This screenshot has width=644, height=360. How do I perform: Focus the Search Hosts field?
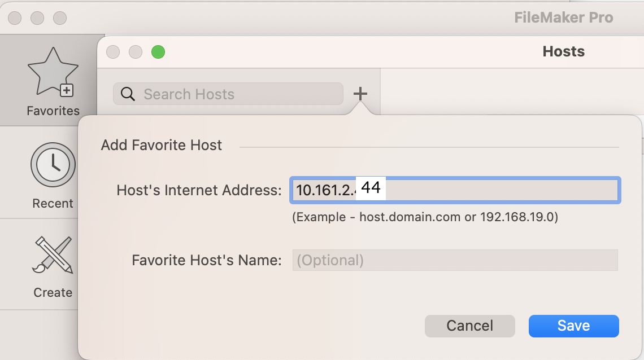coord(228,94)
